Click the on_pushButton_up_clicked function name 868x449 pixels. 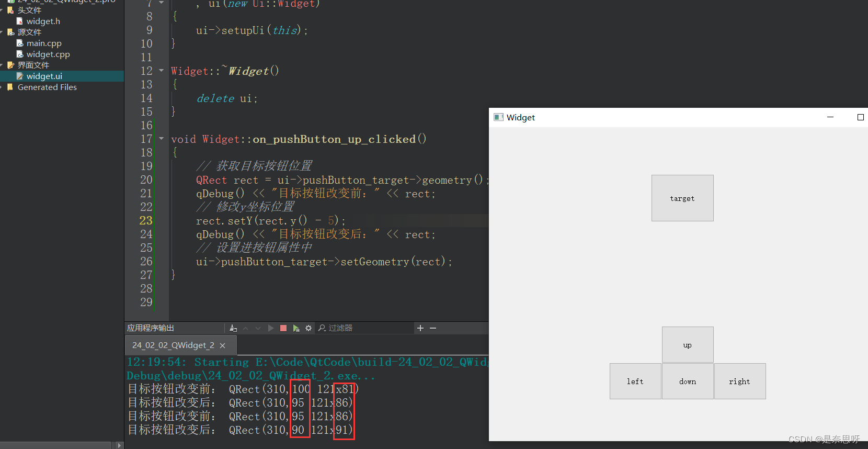click(334, 139)
